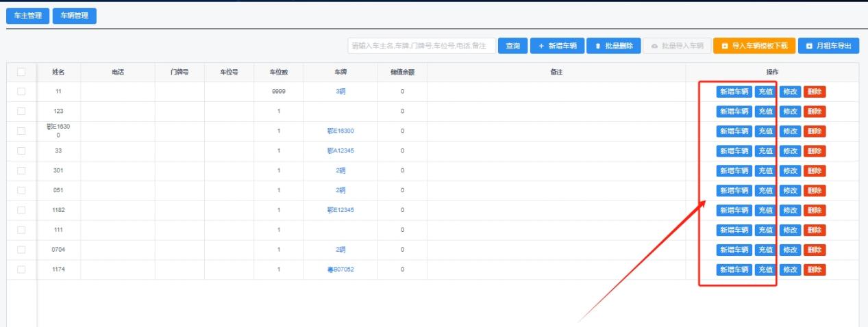This screenshot has height=327, width=868.
Task: Click 充值 in row 0704
Action: [x=765, y=250]
